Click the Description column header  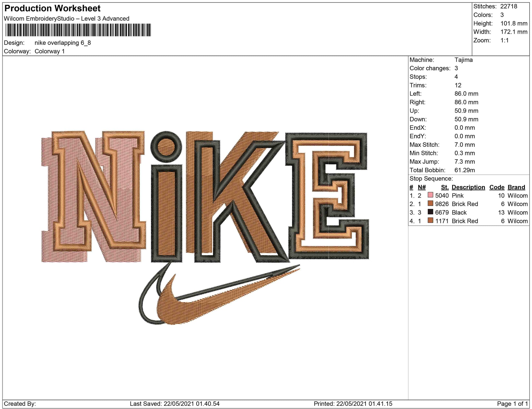tap(468, 187)
